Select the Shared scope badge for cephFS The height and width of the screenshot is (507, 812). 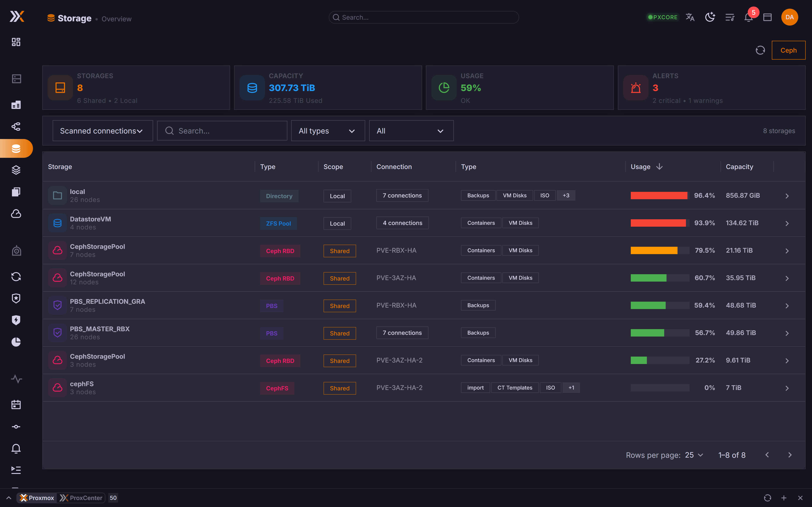click(340, 388)
